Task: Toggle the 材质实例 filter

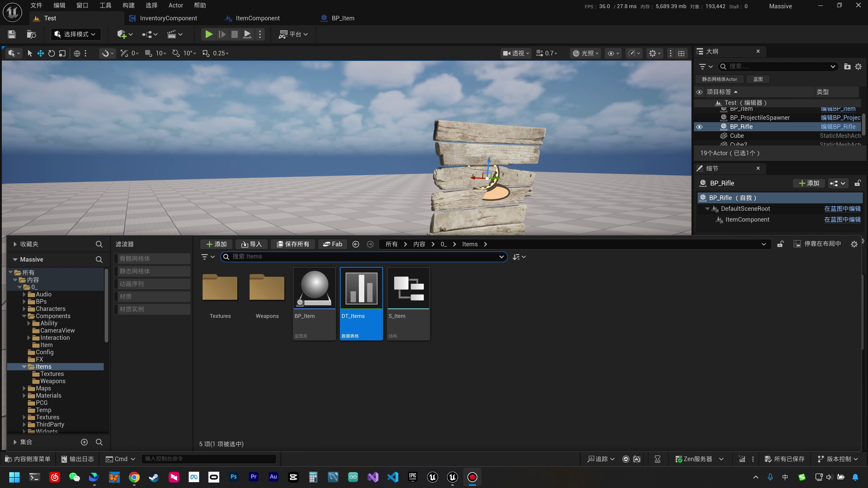Action: tap(152, 309)
